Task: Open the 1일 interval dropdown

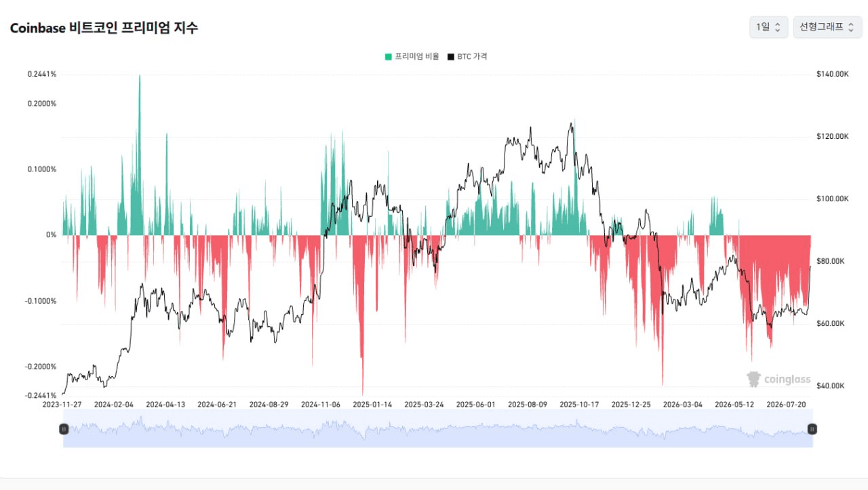Action: tap(768, 27)
